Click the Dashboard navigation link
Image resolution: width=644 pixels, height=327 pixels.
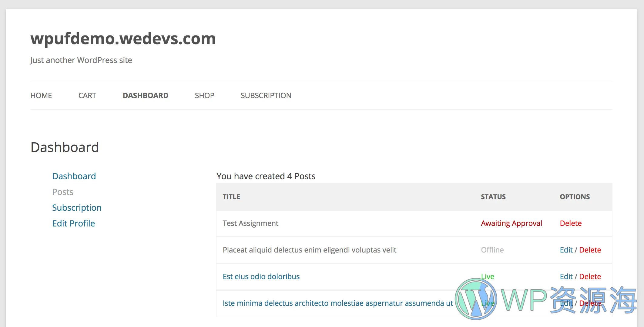(x=145, y=95)
